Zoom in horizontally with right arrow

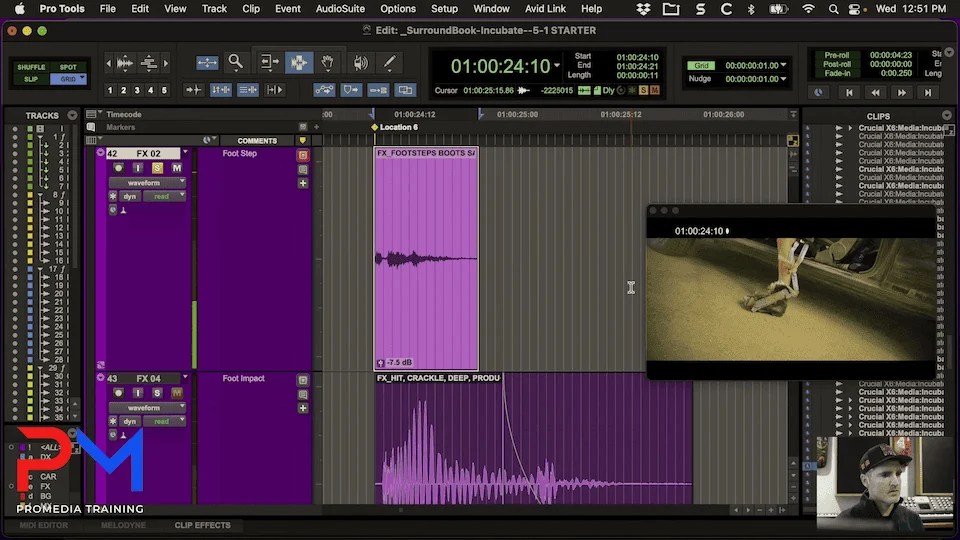point(165,62)
